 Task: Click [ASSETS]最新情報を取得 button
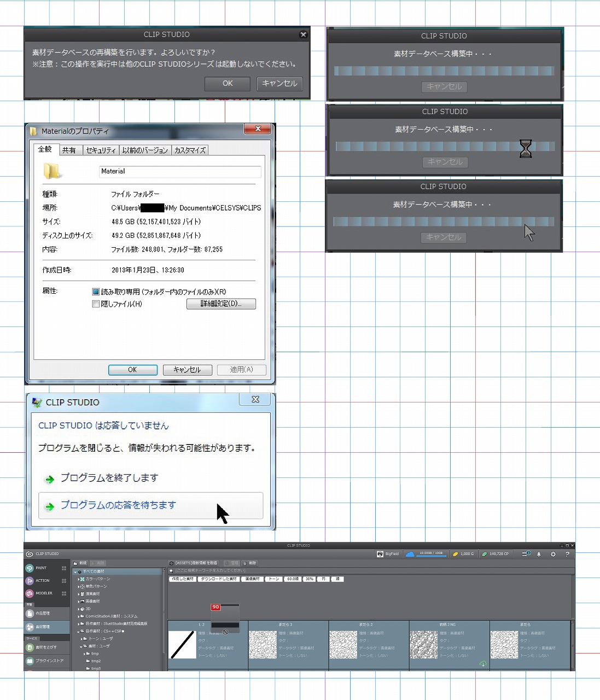point(193,563)
